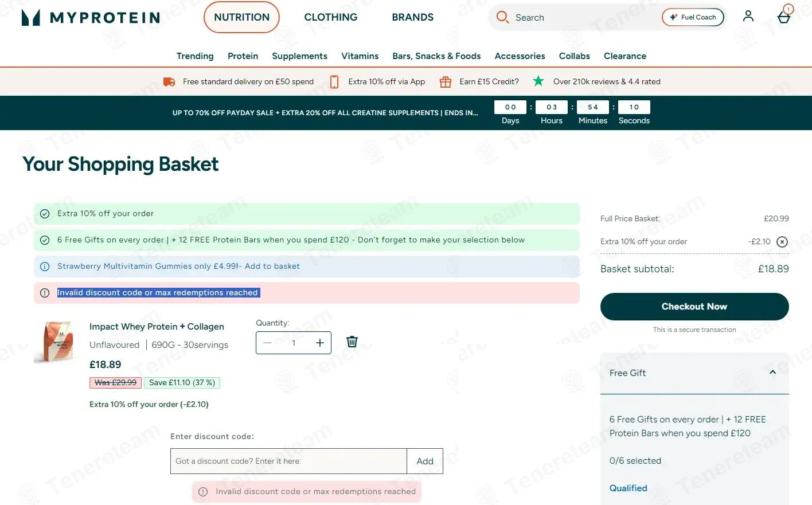Click the Add discount code button
812x505 pixels.
(x=425, y=461)
